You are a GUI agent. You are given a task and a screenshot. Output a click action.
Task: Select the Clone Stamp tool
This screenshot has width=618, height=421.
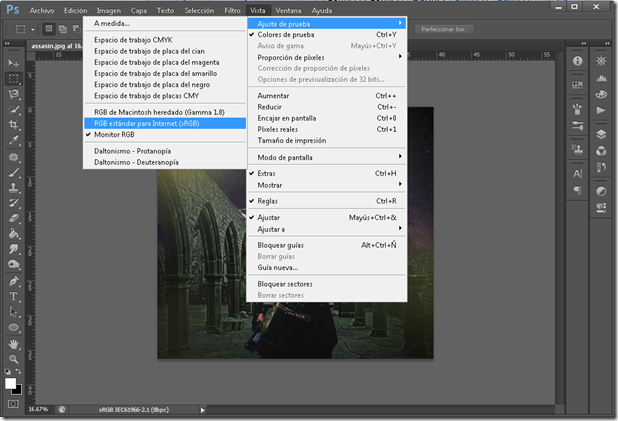point(14,188)
